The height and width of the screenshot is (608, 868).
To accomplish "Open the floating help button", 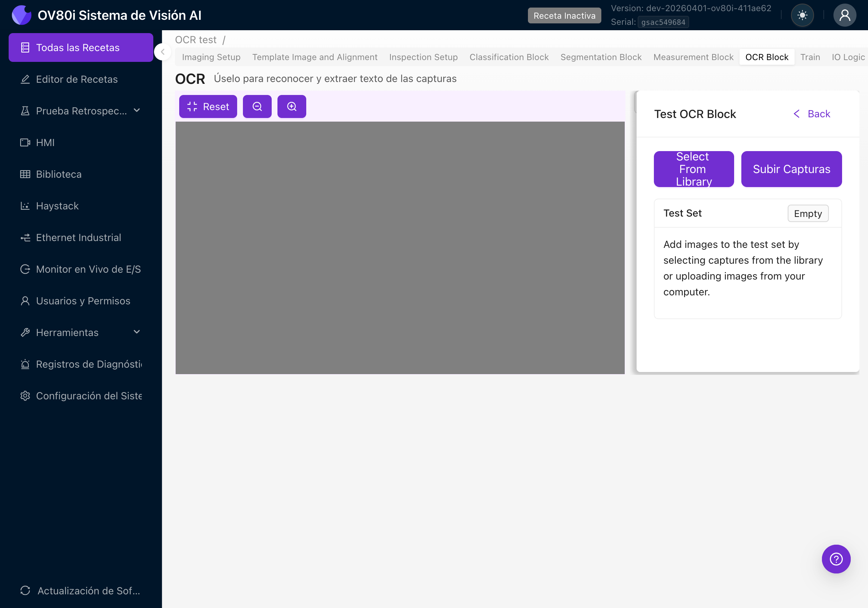I will [836, 559].
